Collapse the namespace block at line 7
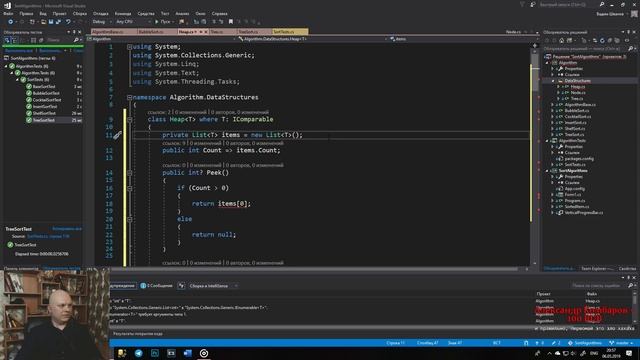Screen dimensions: 640x360 [x=129, y=98]
